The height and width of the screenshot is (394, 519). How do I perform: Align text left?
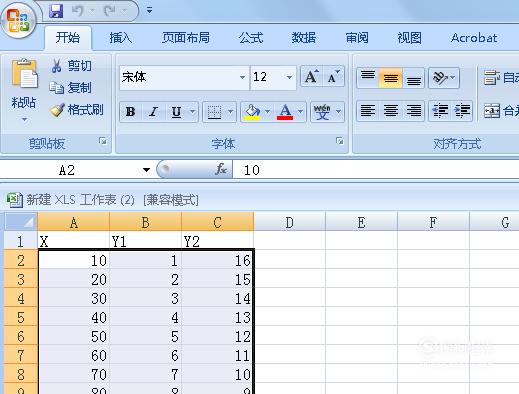click(x=368, y=111)
